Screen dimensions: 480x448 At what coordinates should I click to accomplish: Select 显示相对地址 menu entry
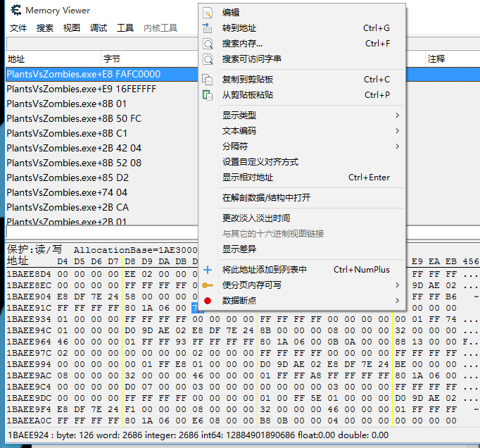click(247, 177)
